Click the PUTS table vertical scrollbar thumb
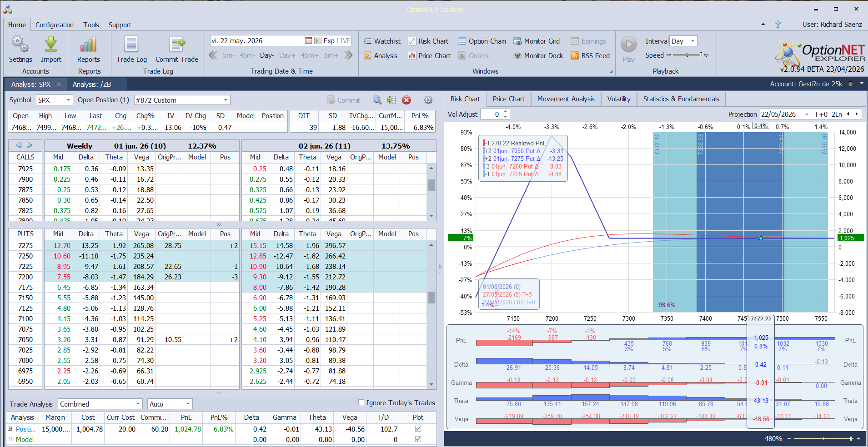Viewport: 868px width, 447px height. (431, 297)
